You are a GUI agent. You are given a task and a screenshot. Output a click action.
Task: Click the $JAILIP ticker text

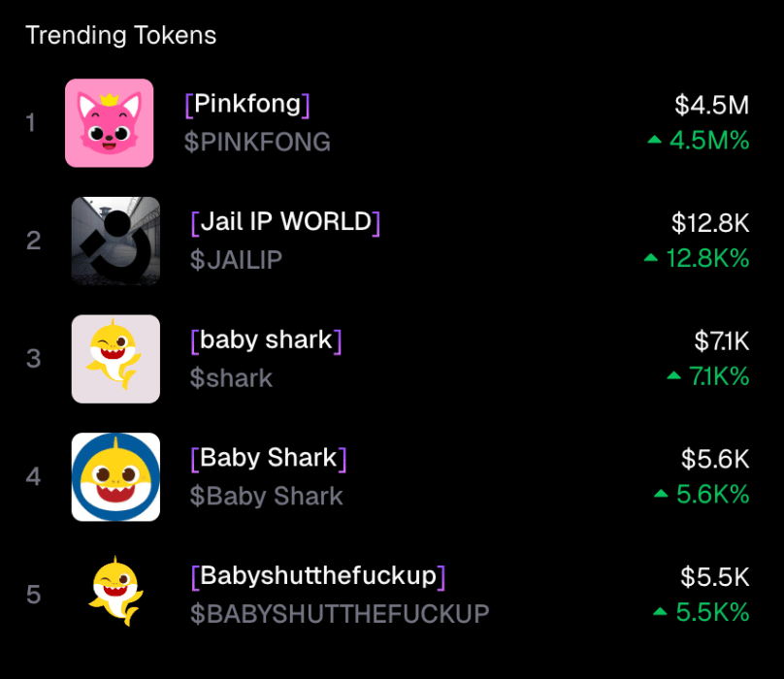(236, 260)
